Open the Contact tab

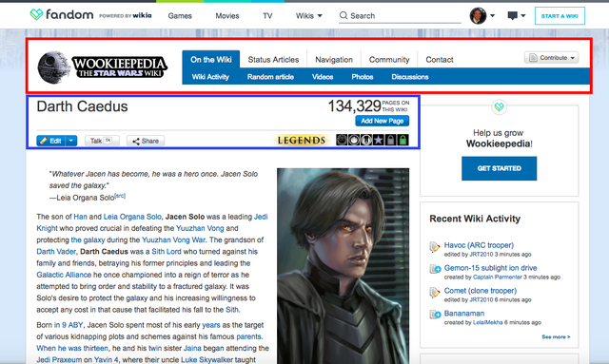click(x=440, y=60)
